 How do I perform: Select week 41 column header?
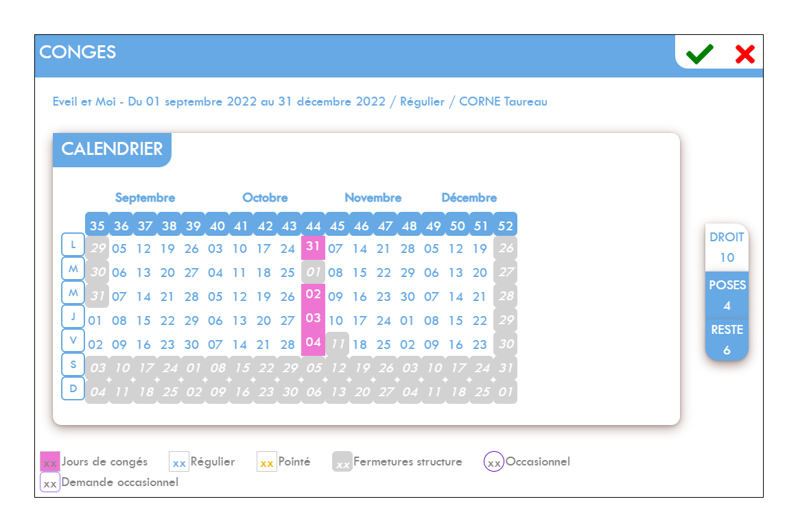point(242,225)
